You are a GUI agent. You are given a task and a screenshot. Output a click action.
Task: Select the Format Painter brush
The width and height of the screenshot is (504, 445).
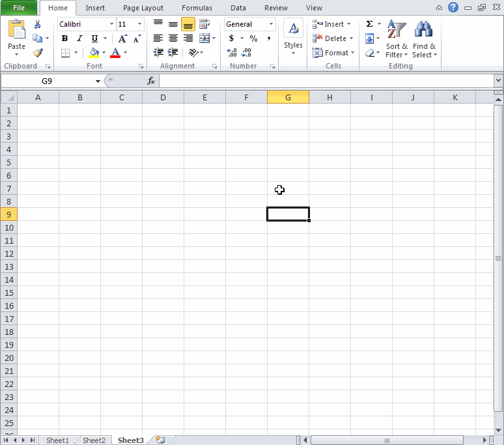(x=38, y=52)
